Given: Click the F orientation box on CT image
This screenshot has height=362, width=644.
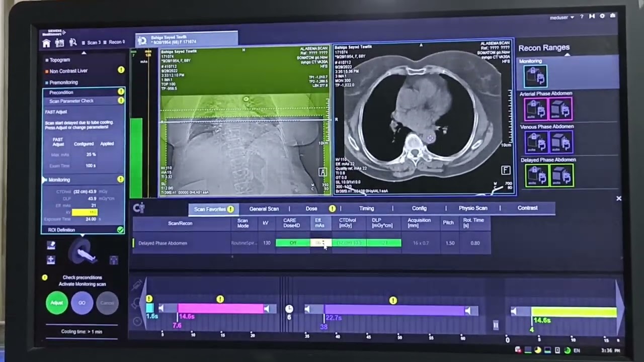Looking at the screenshot, I should [506, 170].
